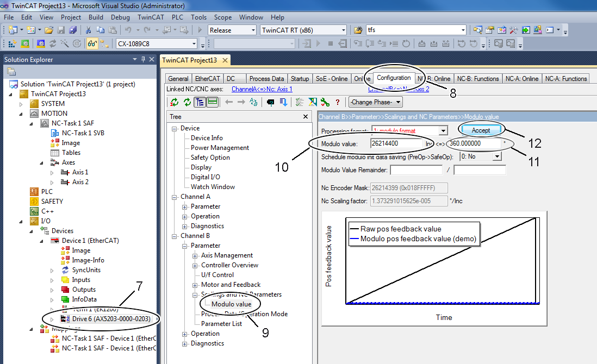This screenshot has width=597, height=364.
Task: Click the Cut scissors icon
Action: tap(88, 30)
